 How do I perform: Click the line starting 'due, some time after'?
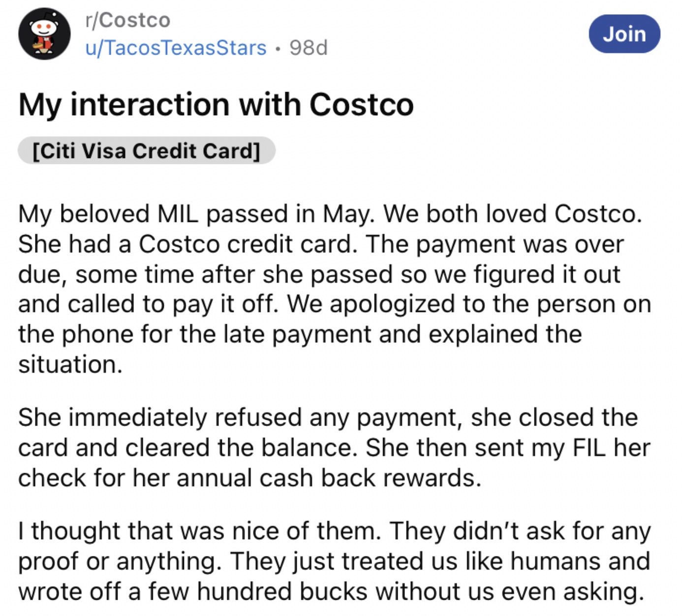[319, 274]
